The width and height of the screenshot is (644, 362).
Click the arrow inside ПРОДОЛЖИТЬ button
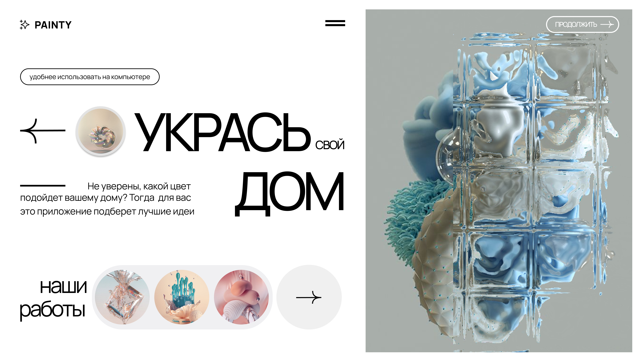(607, 24)
